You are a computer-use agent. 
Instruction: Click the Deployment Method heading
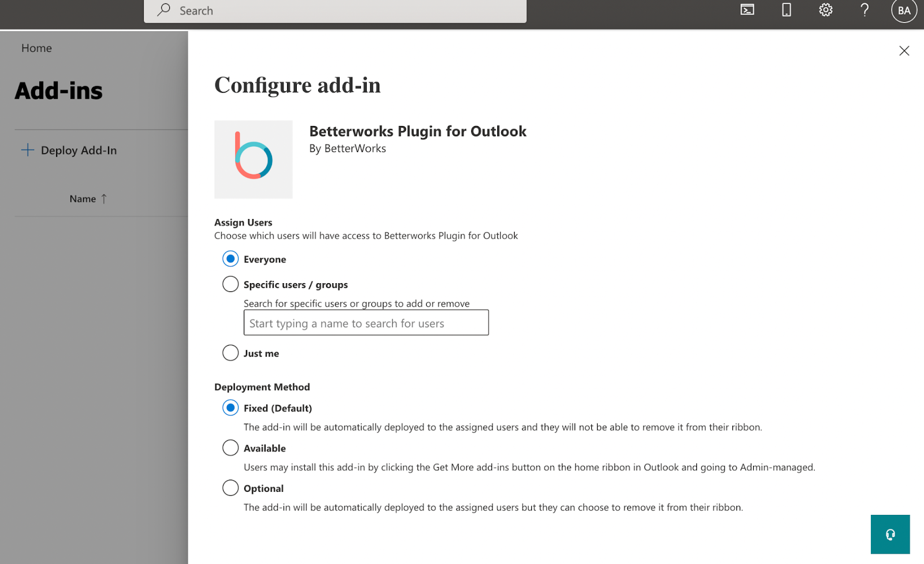262,387
